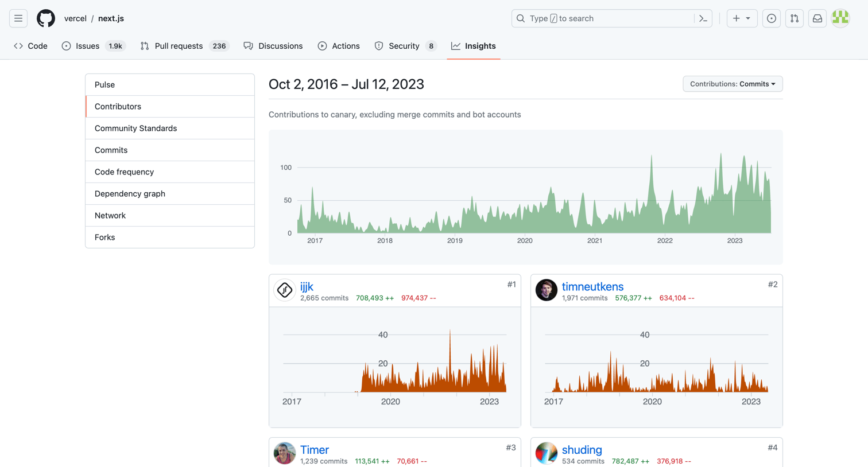Open the next.js repository link
868x467 pixels.
point(111,18)
